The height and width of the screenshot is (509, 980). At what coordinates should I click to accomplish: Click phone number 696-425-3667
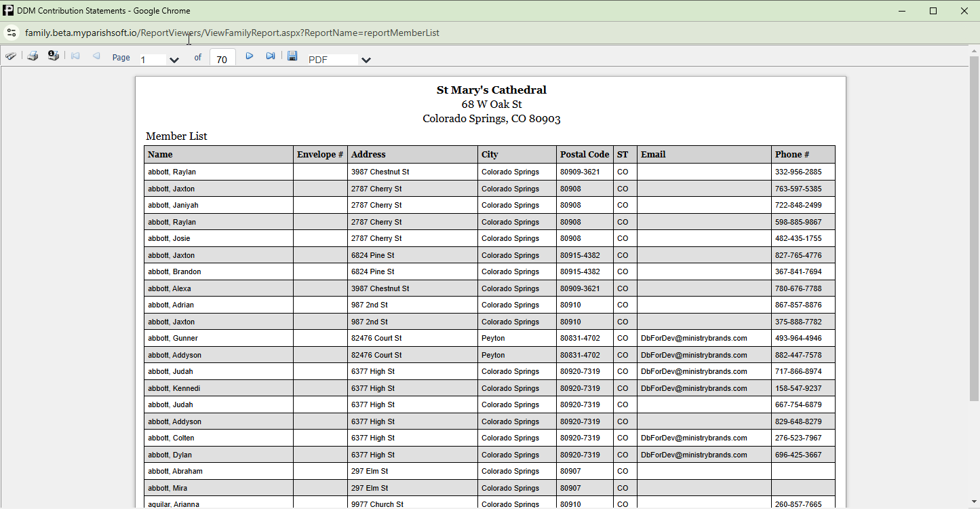pos(798,455)
